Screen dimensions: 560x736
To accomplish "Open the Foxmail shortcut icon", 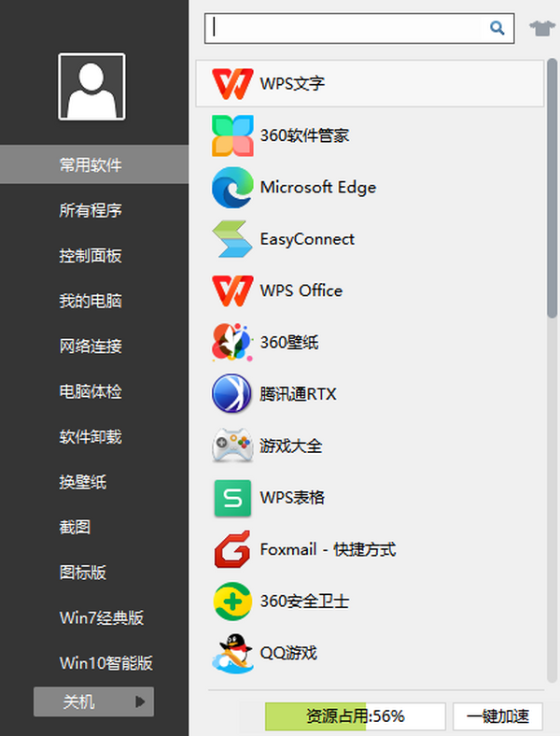I will click(x=232, y=549).
